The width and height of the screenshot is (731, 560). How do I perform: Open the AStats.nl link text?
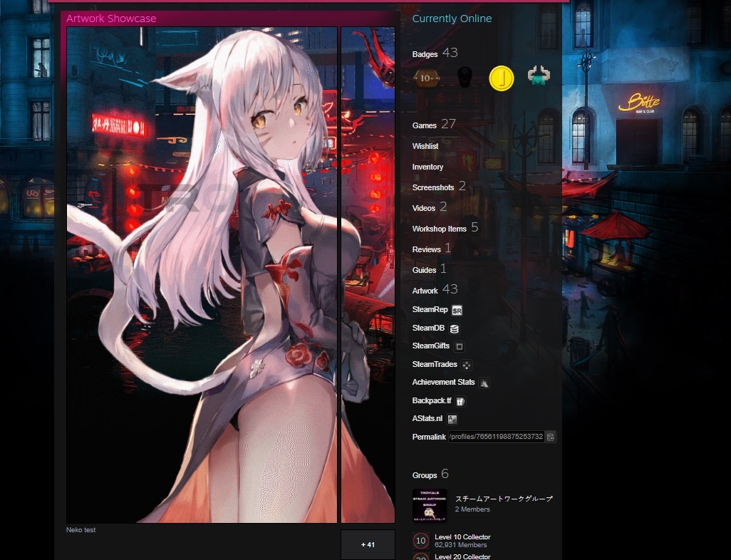pos(427,418)
